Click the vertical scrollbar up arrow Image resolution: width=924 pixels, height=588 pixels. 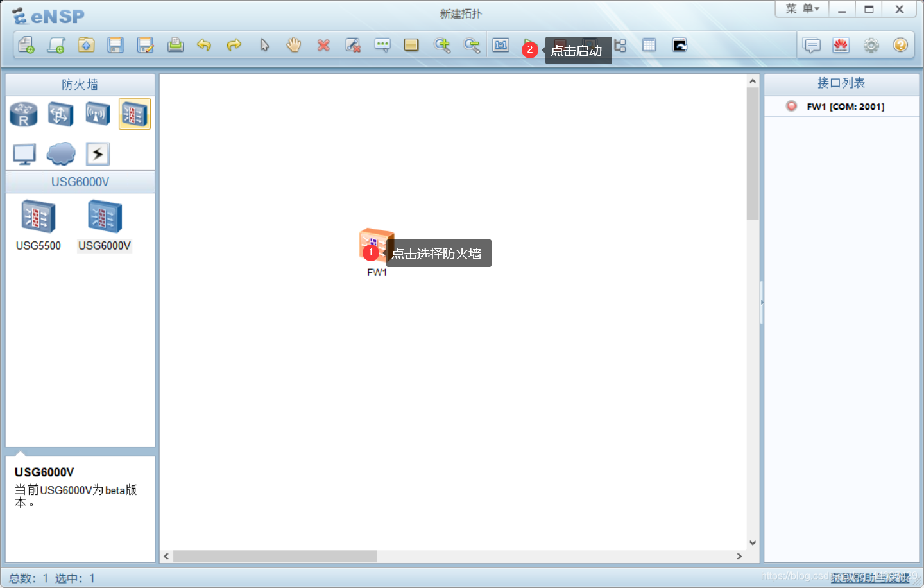753,81
